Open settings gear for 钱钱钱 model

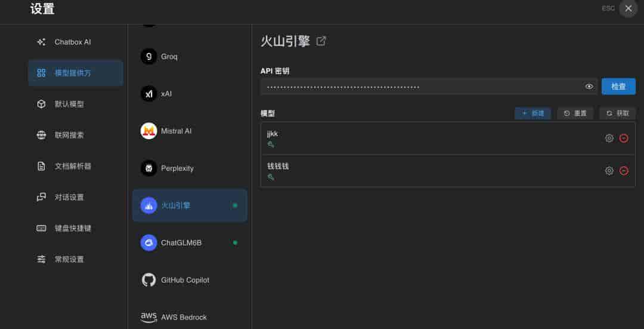tap(609, 171)
